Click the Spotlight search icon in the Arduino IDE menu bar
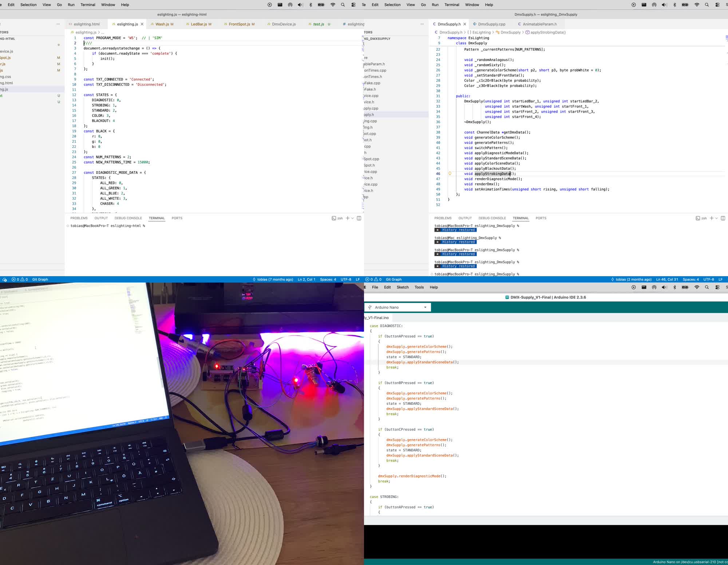 click(707, 287)
